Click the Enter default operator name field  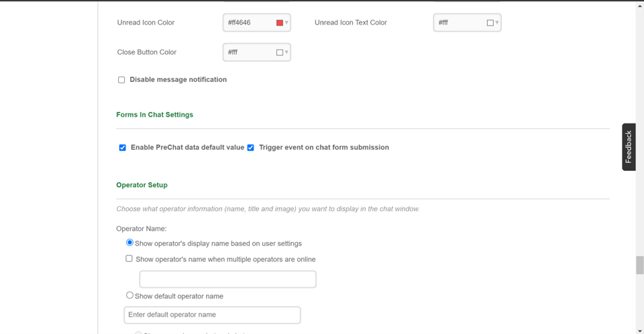tap(212, 315)
